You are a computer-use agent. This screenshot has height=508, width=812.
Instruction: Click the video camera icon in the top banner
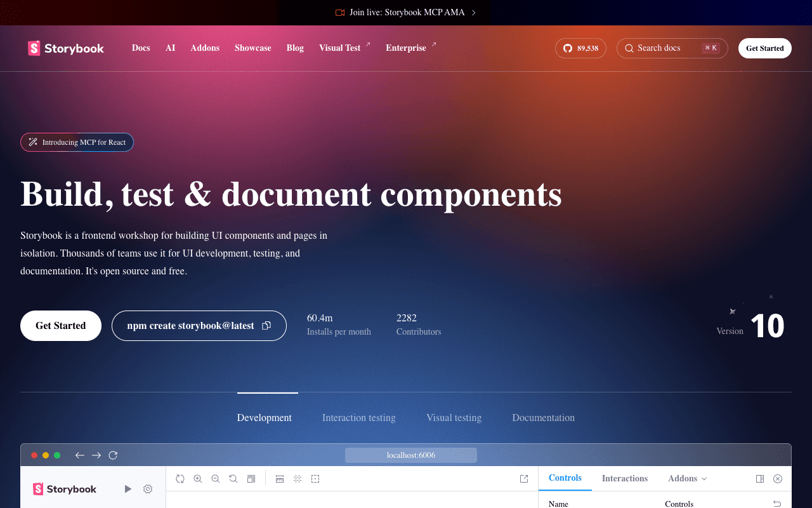[340, 13]
